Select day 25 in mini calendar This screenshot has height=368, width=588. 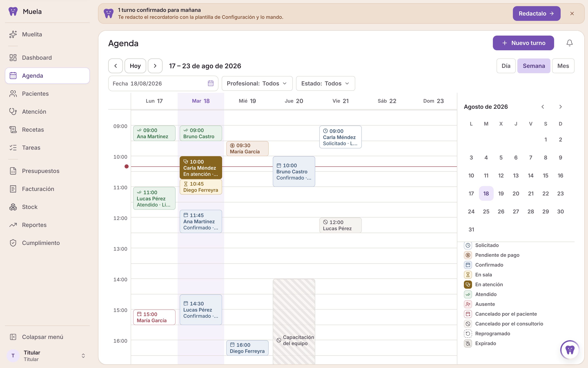click(x=486, y=212)
